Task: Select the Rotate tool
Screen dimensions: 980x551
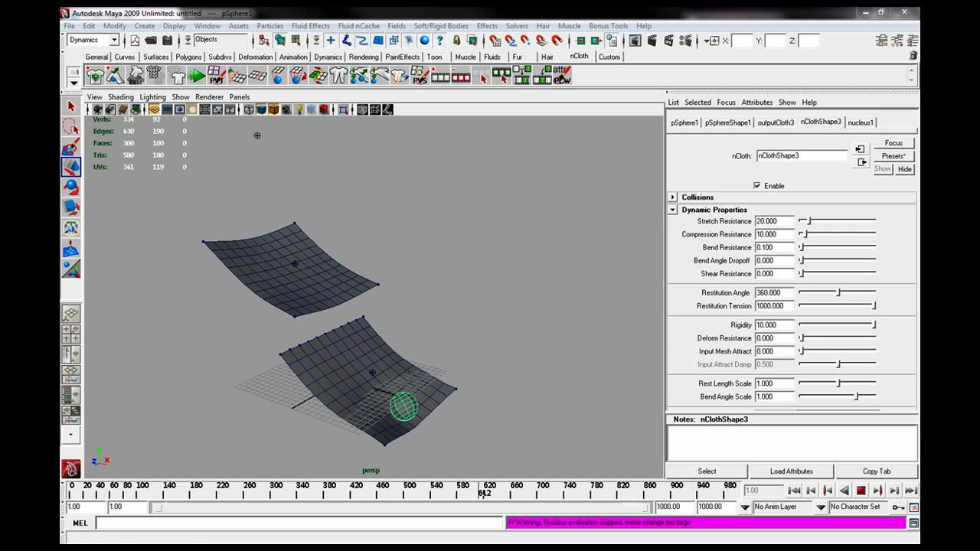Action: point(71,187)
